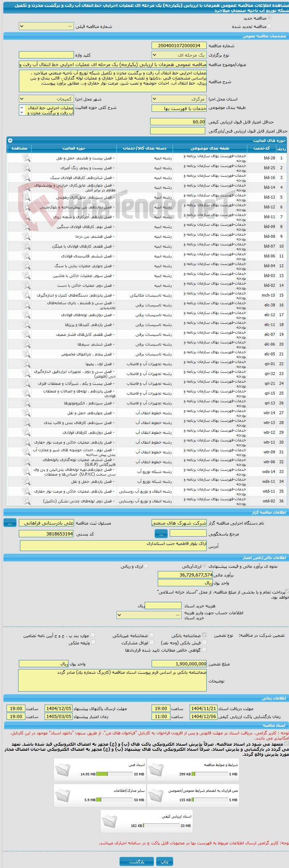Open the شهر محل اجرا dropdown
289x868 pixels.
click(x=46, y=99)
